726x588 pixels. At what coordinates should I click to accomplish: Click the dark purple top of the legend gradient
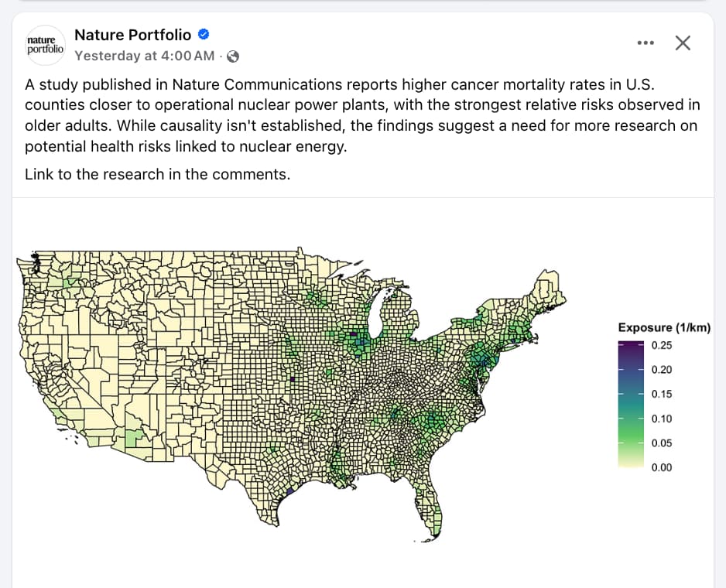click(629, 345)
